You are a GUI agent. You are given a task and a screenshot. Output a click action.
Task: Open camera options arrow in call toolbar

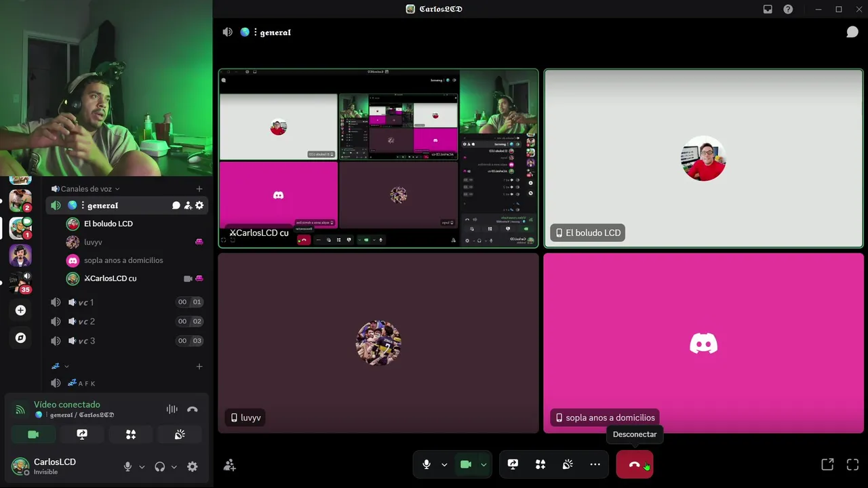tap(484, 464)
